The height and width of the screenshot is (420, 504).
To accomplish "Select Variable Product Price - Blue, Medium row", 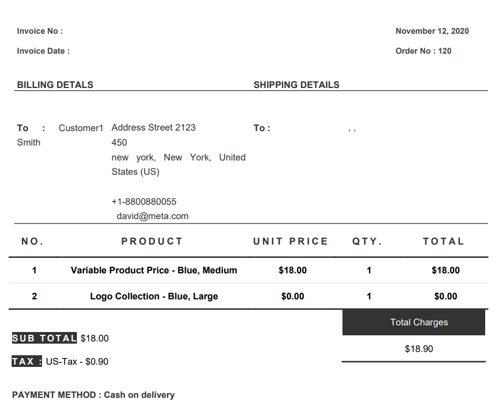I will pos(154,270).
